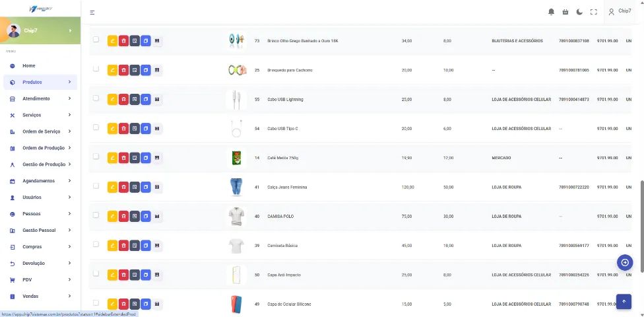Delete the Café Melitta 250g product
The width and height of the screenshot is (644, 317).
pyautogui.click(x=123, y=158)
